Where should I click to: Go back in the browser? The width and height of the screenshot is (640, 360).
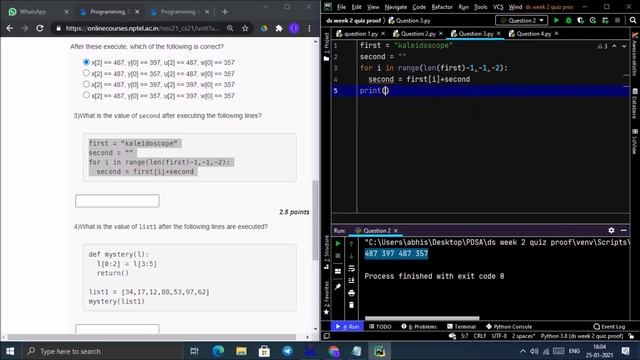coord(10,28)
